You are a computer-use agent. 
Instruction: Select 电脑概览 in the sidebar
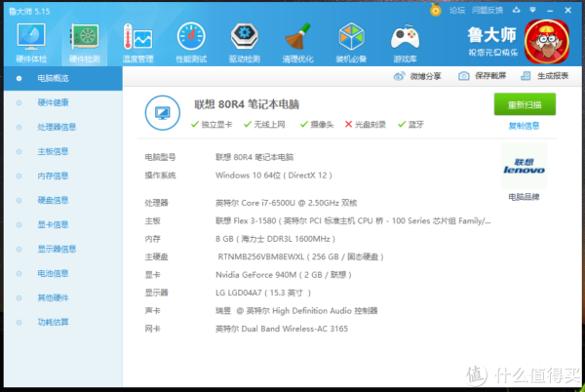click(63, 78)
